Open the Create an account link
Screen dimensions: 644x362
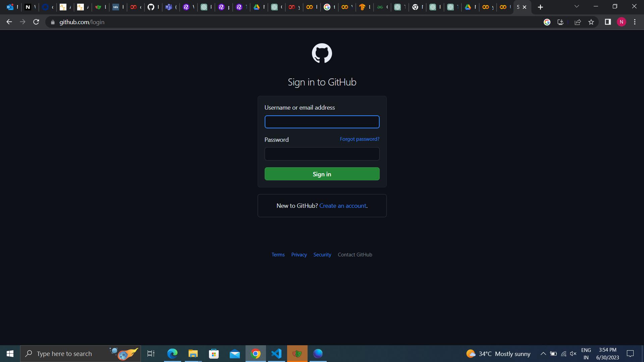click(x=343, y=206)
